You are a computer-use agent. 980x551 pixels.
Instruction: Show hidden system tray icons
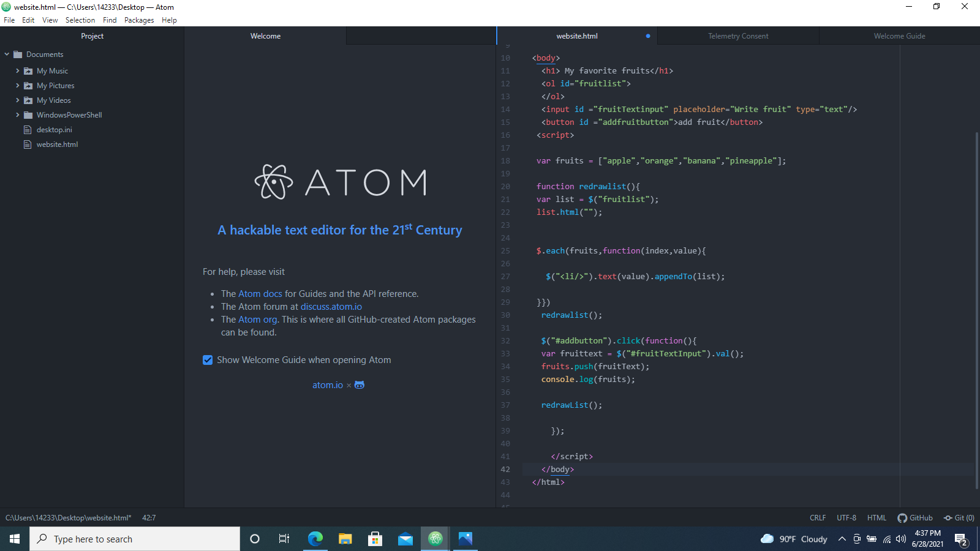(x=842, y=539)
